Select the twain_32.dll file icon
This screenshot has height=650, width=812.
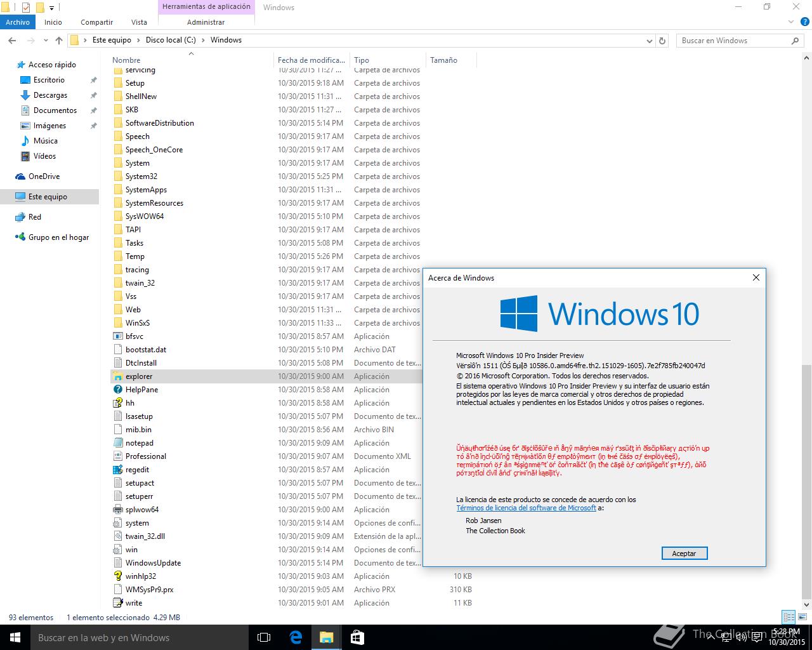click(117, 536)
